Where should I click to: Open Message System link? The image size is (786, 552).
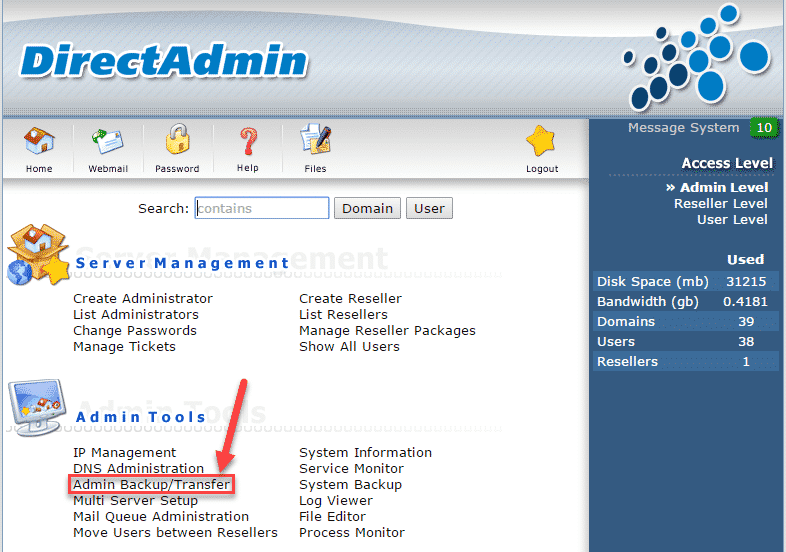coord(683,127)
